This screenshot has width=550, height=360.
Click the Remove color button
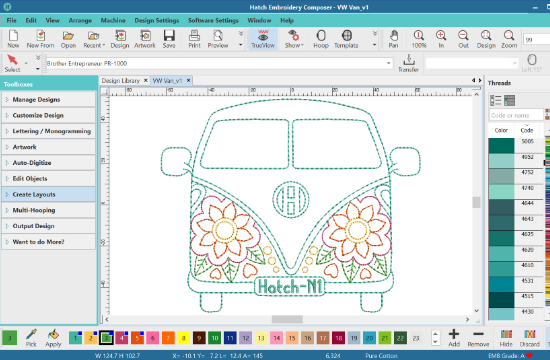coord(478,338)
